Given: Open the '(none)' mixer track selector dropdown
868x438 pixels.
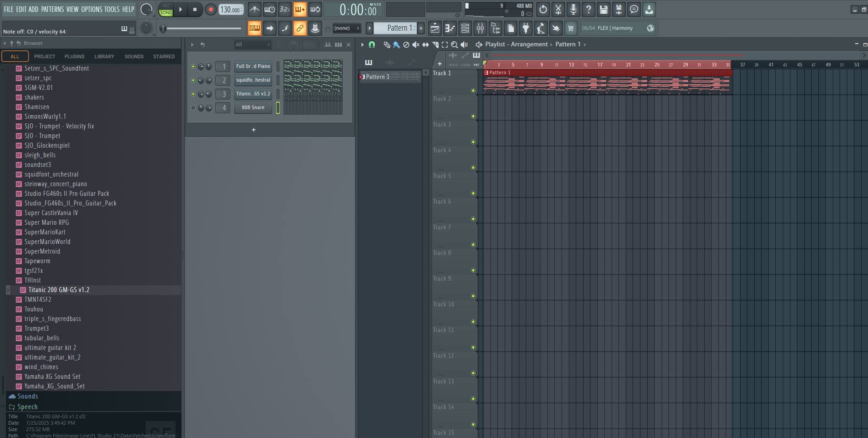Looking at the screenshot, I should (x=346, y=28).
